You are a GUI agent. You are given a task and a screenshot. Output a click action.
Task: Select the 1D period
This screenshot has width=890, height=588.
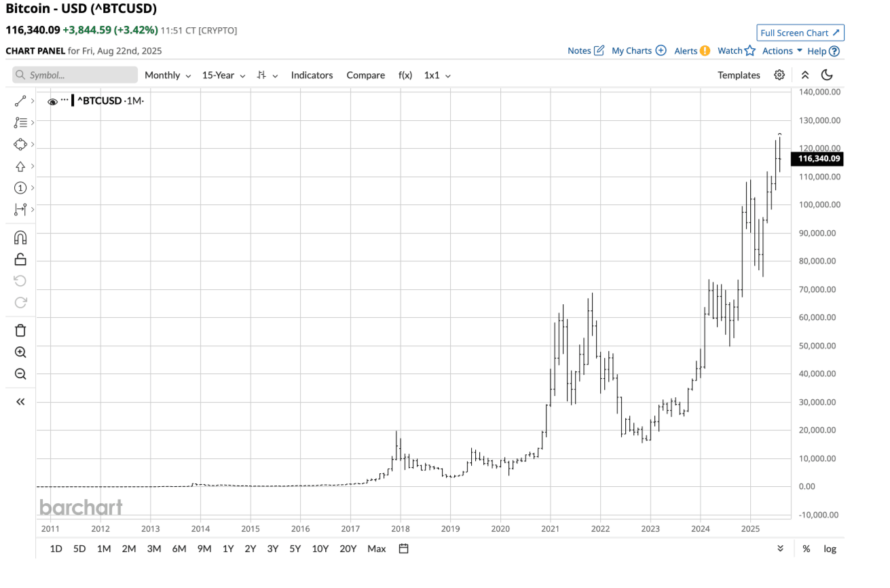56,549
